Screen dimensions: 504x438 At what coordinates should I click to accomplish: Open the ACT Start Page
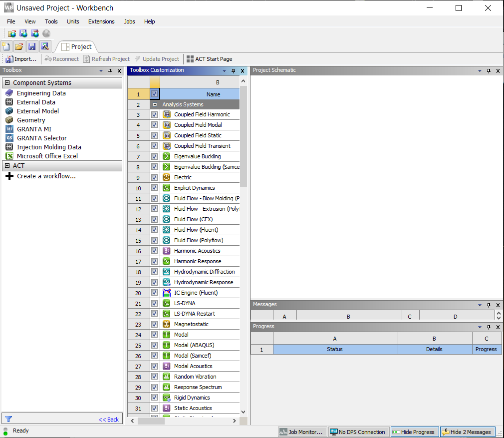209,59
